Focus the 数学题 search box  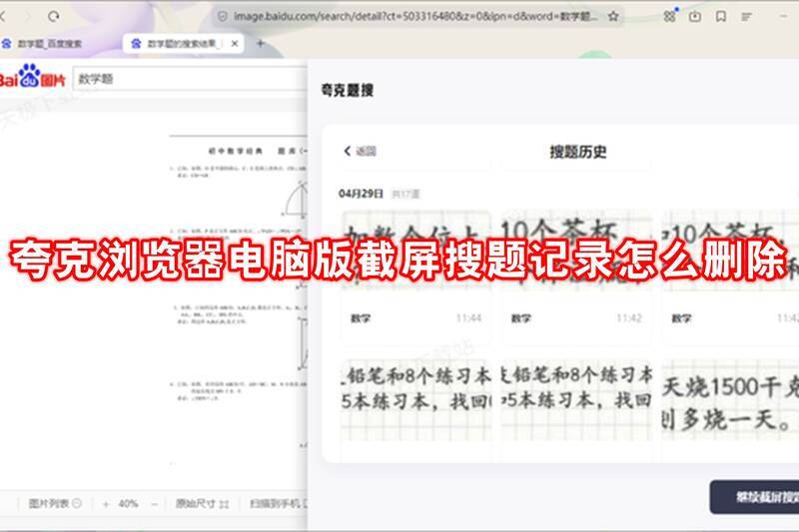click(190, 79)
